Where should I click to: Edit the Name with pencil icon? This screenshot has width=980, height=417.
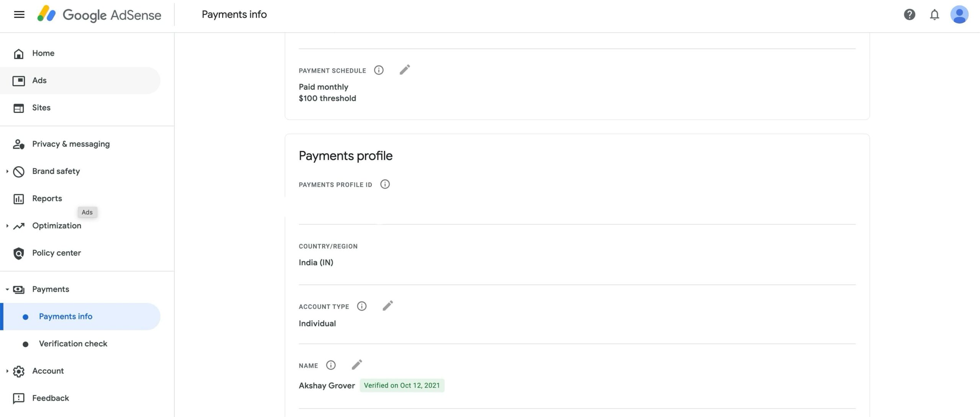coord(356,365)
